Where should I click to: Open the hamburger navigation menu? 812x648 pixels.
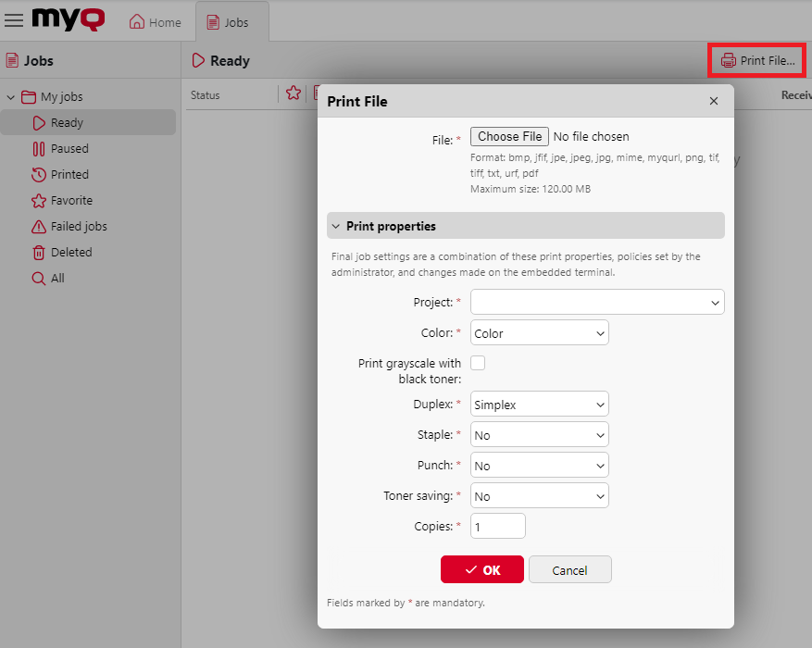coord(14,19)
